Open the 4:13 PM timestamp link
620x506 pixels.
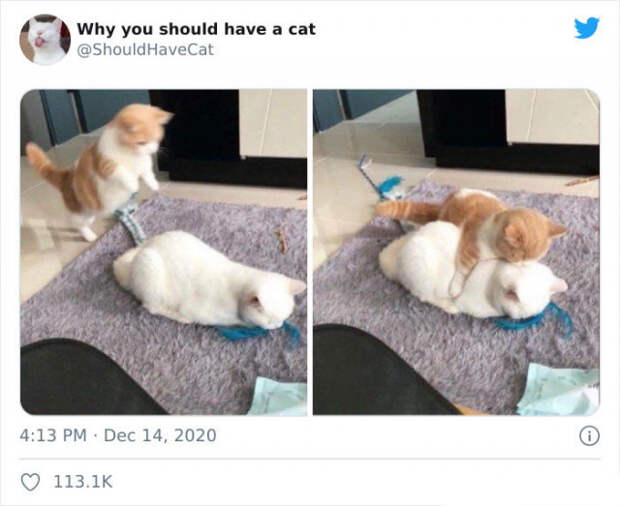pos(53,436)
